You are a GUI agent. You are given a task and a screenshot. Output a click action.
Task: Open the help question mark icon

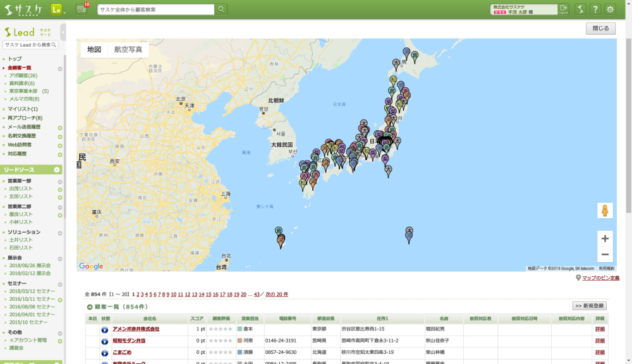(x=595, y=9)
